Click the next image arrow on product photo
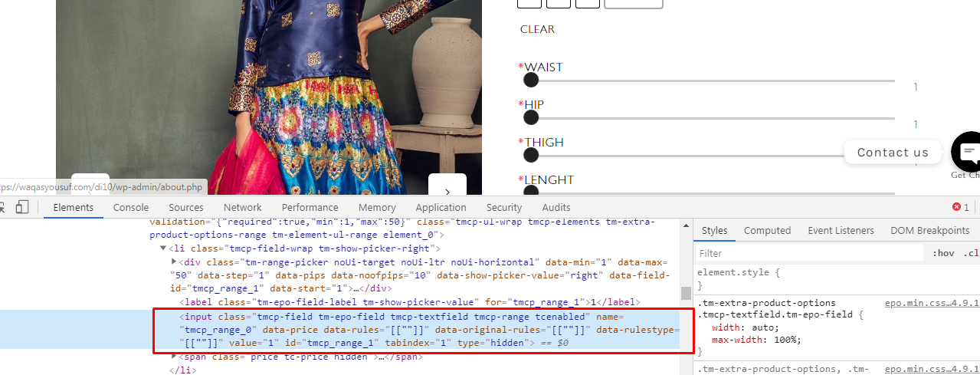Image resolution: width=980 pixels, height=375 pixels. 447,192
